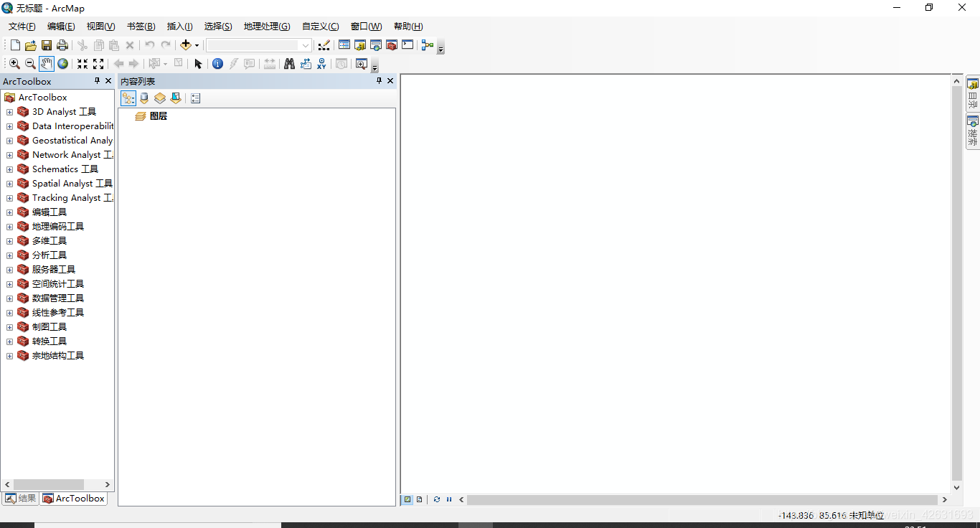
Task: Open the table of contents Options dropdown
Action: 195,98
